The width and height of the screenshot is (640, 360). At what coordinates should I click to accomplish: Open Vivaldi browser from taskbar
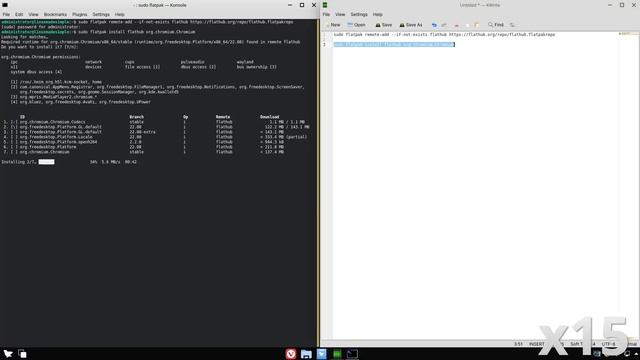click(x=291, y=353)
